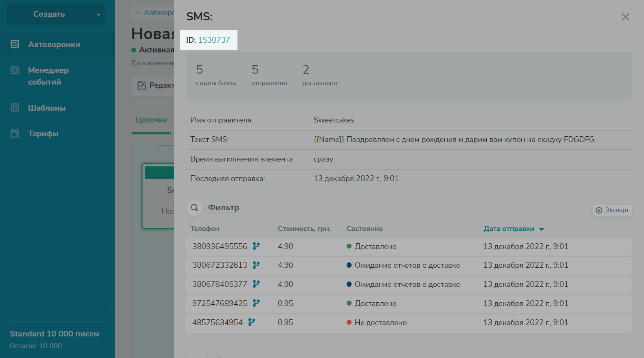Open the Создать dropdown arrow
This screenshot has height=358, width=644.
point(98,15)
